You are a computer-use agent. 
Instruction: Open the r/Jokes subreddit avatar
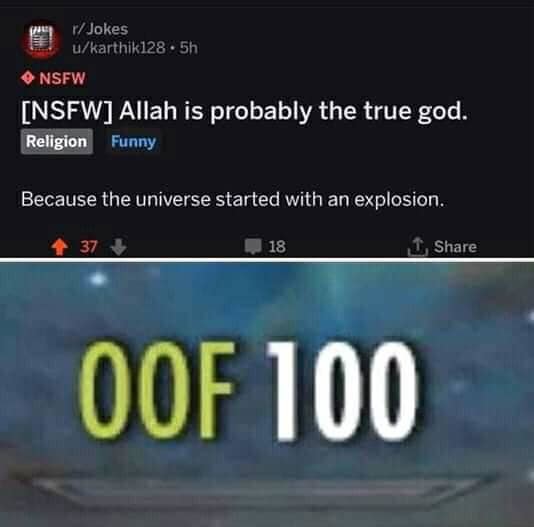tap(41, 39)
